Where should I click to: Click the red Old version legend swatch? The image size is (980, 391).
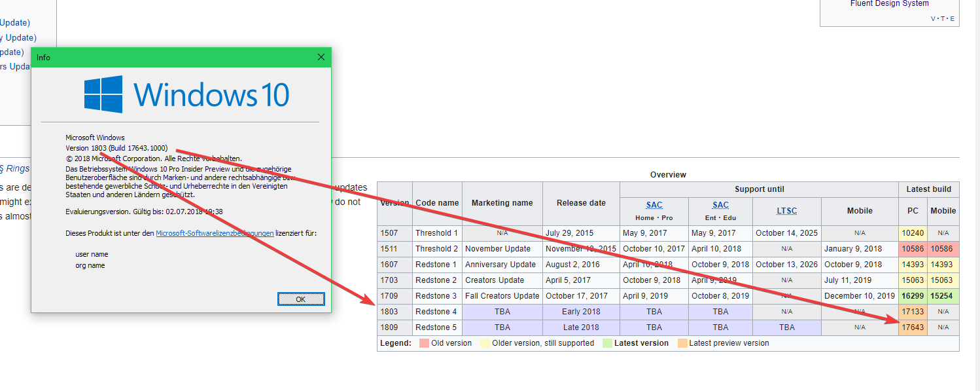[424, 343]
